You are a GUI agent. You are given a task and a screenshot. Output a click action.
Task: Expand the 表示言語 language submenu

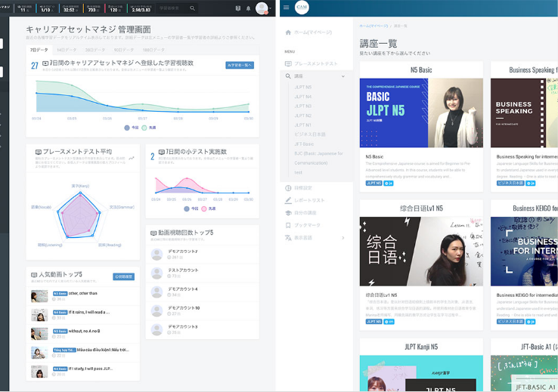pos(343,238)
